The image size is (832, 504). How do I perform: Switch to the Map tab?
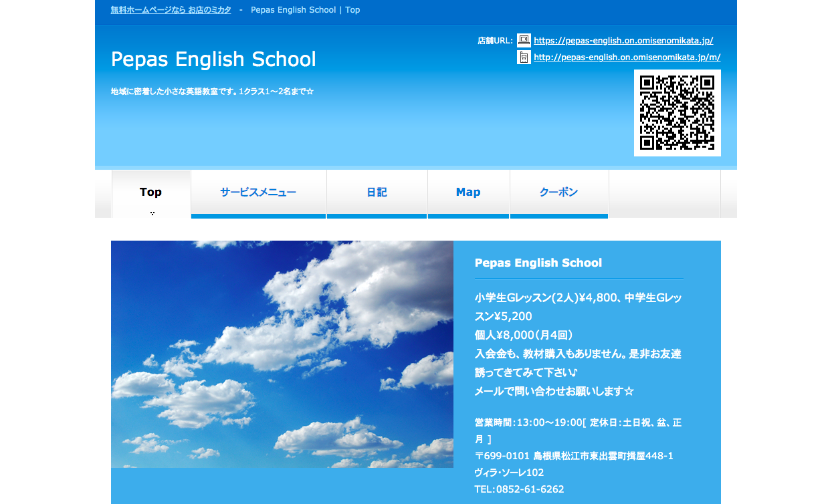(x=468, y=194)
